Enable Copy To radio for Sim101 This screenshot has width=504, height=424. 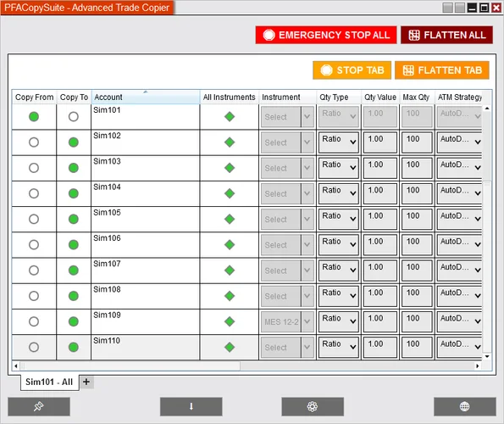(x=74, y=116)
